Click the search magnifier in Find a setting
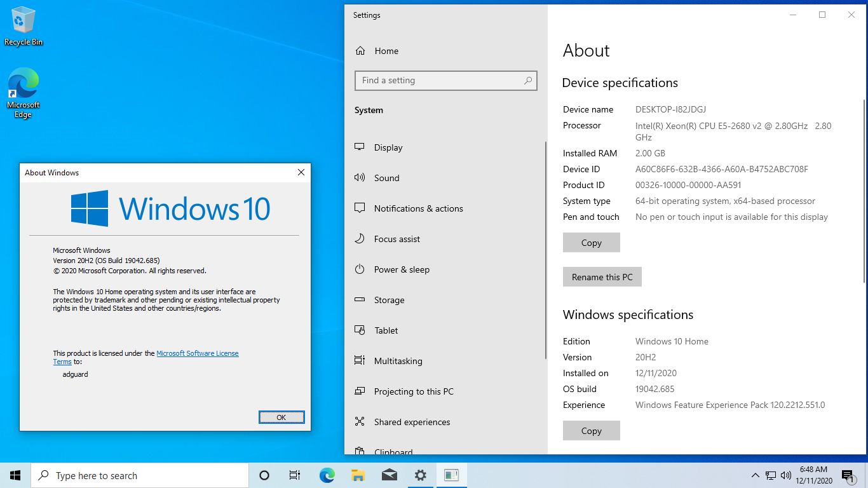This screenshot has width=868, height=488. point(527,81)
